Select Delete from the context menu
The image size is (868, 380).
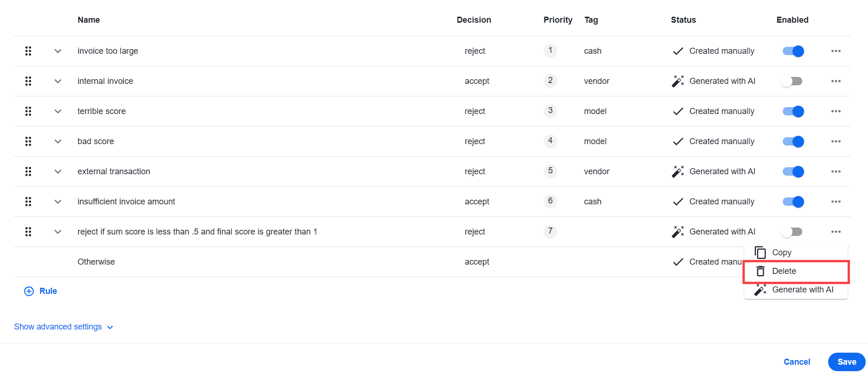pos(796,271)
